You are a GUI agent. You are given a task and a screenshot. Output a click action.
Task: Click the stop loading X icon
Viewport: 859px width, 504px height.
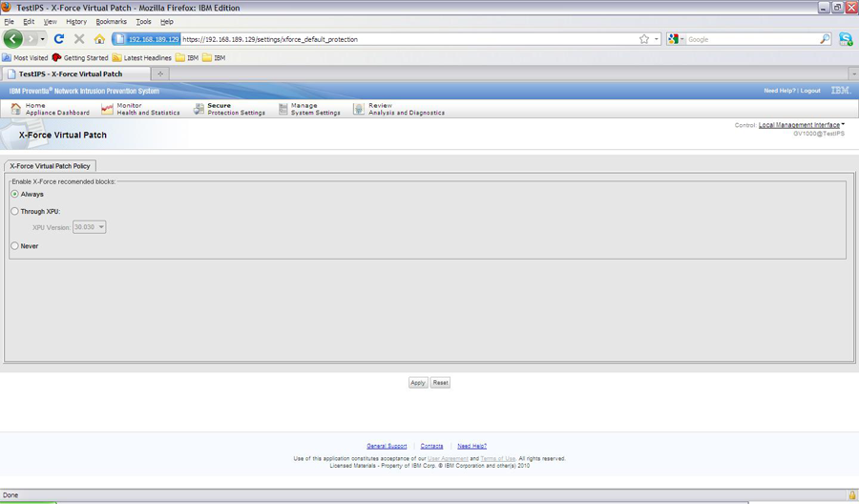point(79,39)
